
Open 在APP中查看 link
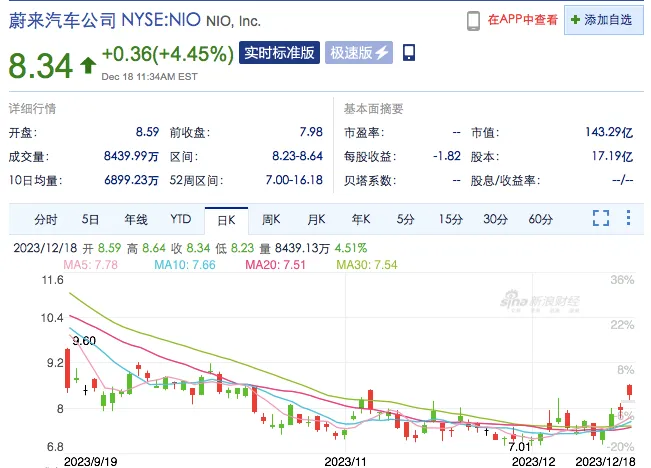click(x=523, y=20)
